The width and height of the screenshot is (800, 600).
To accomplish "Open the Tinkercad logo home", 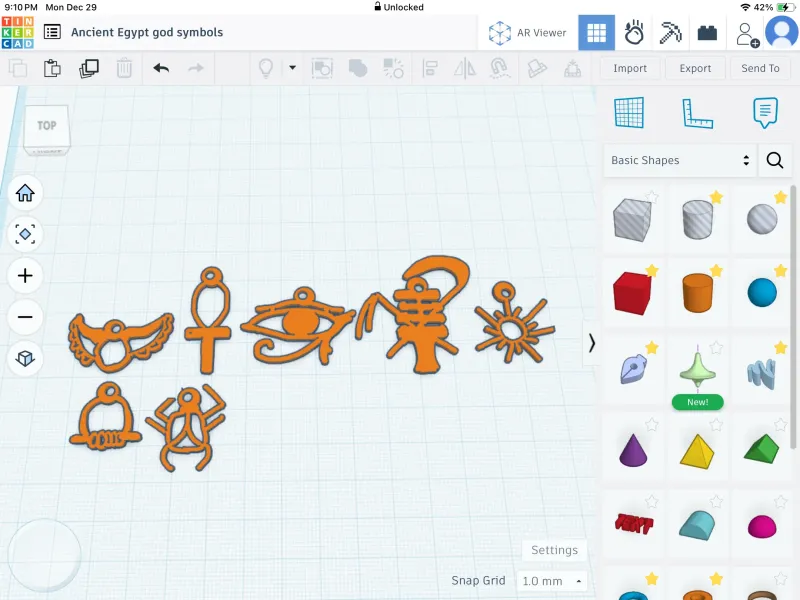I will coord(17,32).
